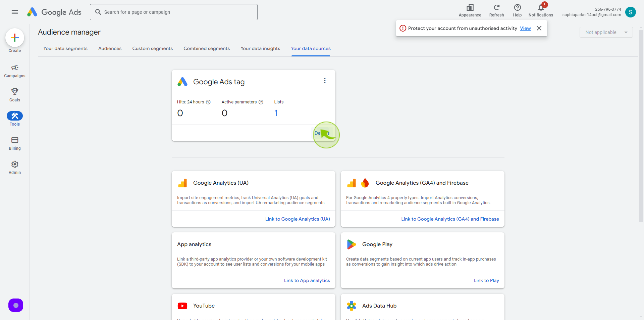The height and width of the screenshot is (320, 644).
Task: Click the account ID 256-796-3774
Action: tap(608, 9)
